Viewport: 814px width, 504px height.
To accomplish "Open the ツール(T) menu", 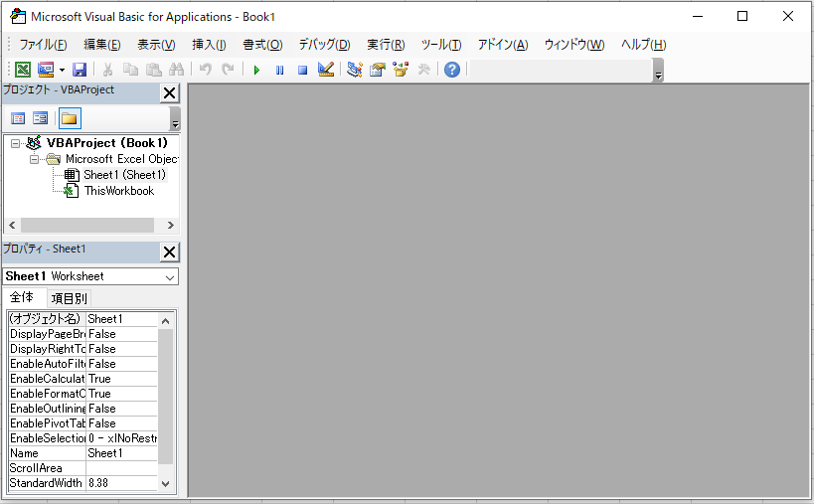I will pyautogui.click(x=441, y=45).
